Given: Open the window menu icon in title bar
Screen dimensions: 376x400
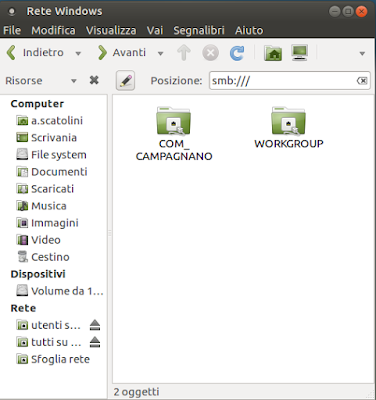Looking at the screenshot, I should click(12, 12).
